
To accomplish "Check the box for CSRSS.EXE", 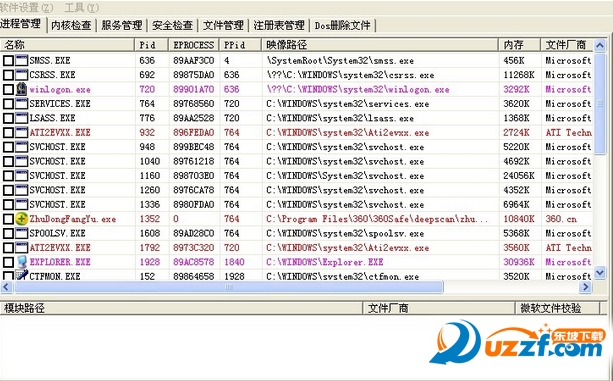I will pyautogui.click(x=8, y=75).
